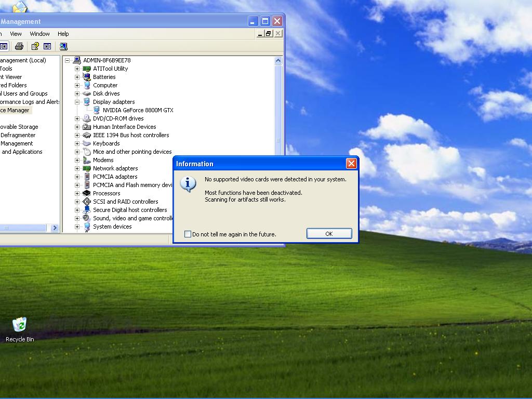Image resolution: width=532 pixels, height=399 pixels.
Task: Expand the System devices node
Action: [77, 227]
